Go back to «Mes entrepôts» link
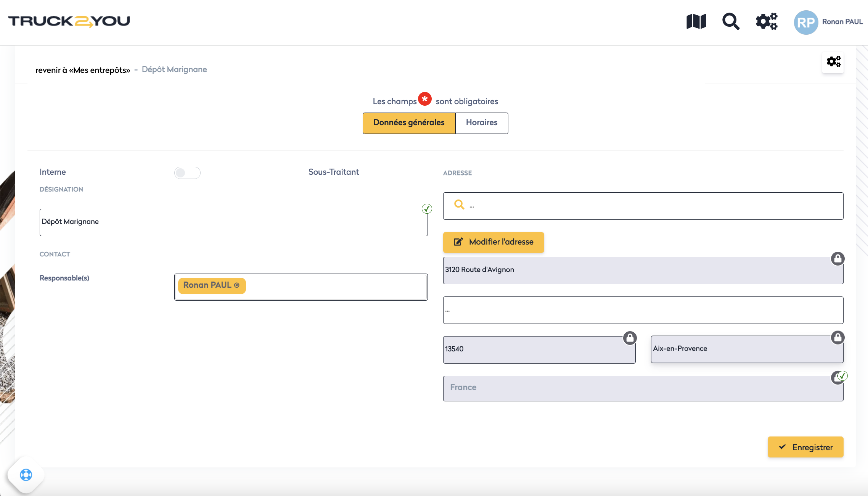868x496 pixels. point(83,70)
